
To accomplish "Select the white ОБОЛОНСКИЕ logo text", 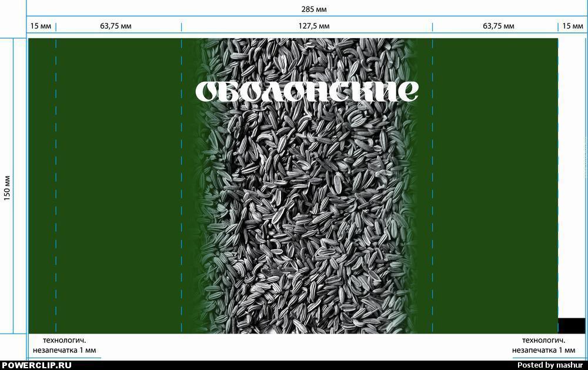I will (306, 91).
